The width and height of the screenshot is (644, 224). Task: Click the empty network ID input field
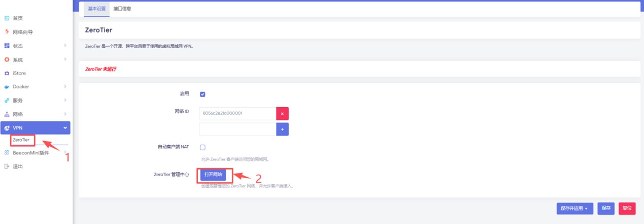click(237, 130)
